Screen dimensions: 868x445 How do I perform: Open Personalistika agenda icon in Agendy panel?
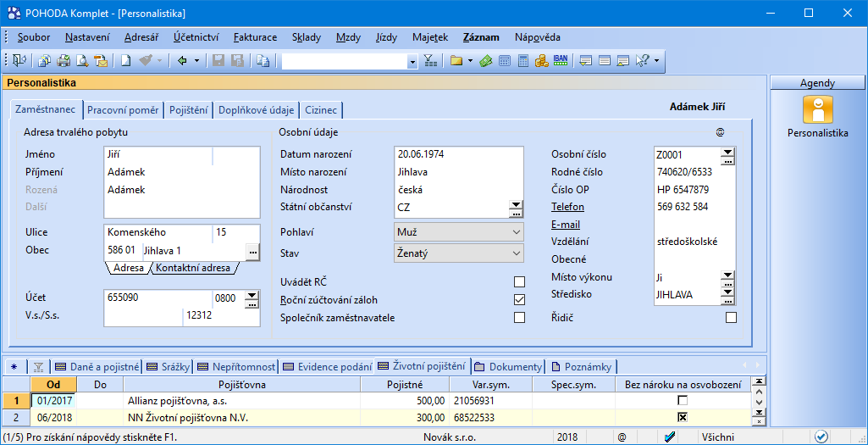(818, 109)
